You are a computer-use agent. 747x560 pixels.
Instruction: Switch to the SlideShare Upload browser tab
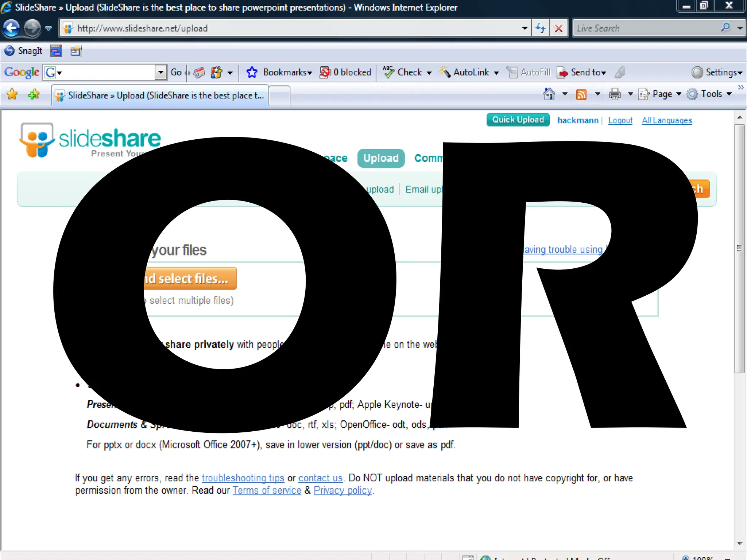point(160,96)
